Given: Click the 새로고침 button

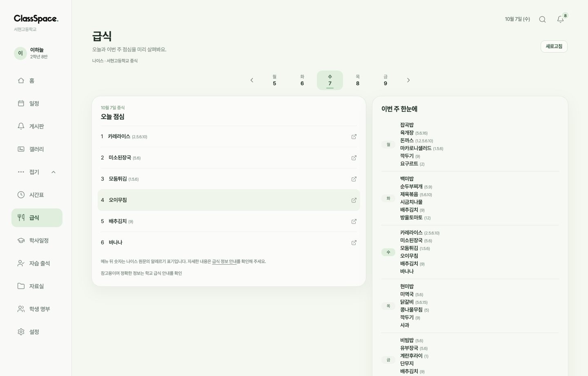Looking at the screenshot, I should point(554,46).
